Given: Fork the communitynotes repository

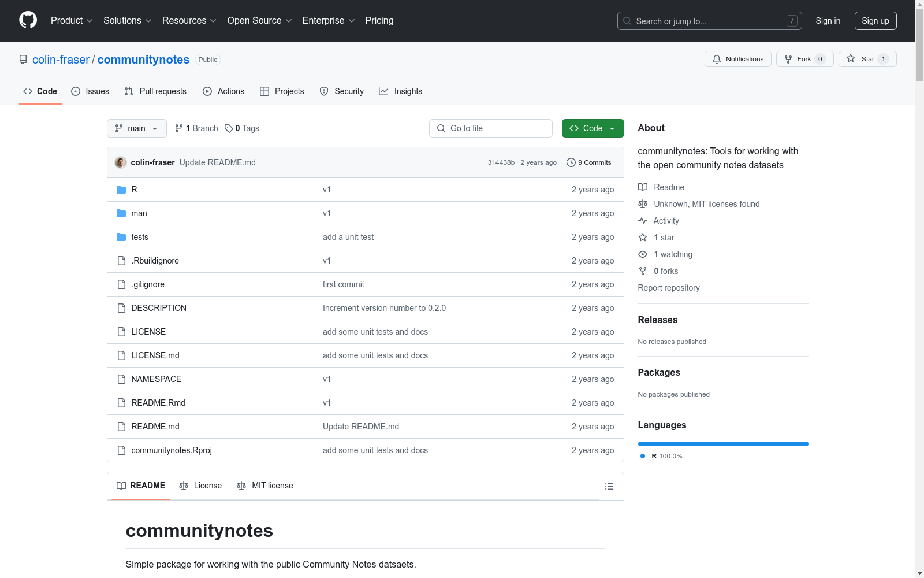Looking at the screenshot, I should [804, 59].
